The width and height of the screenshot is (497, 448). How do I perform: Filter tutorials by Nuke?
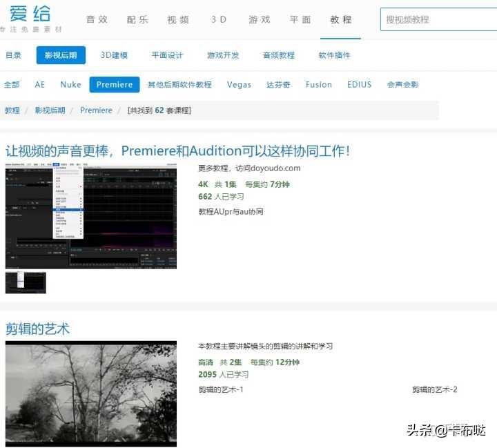[x=70, y=85]
